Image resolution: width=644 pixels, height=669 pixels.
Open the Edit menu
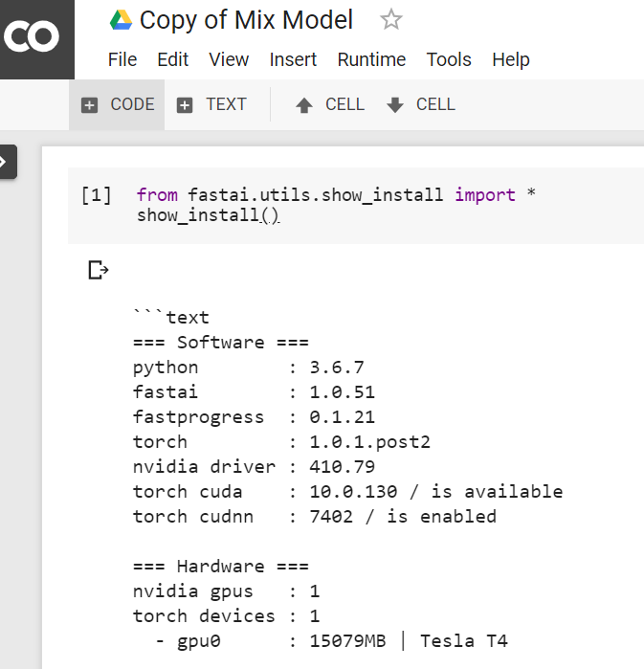coord(172,59)
